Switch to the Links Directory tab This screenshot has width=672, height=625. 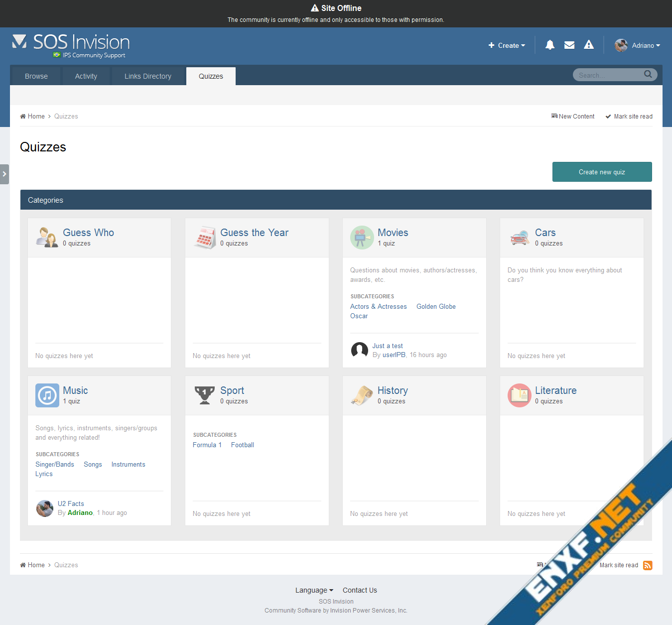click(x=148, y=76)
